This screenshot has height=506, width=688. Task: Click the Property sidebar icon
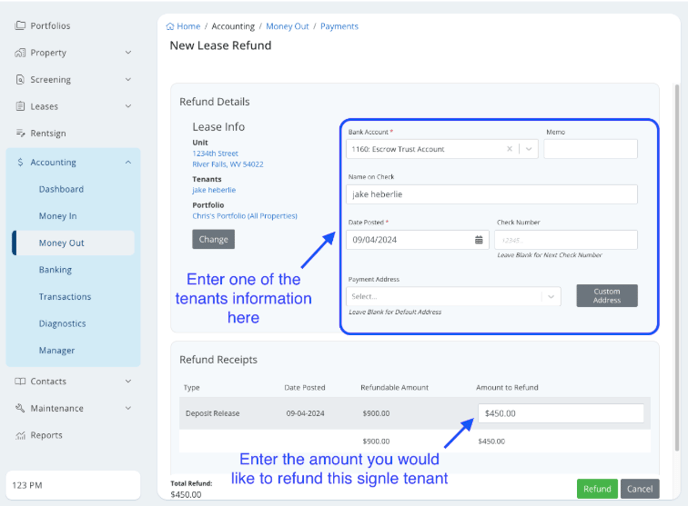pos(20,53)
